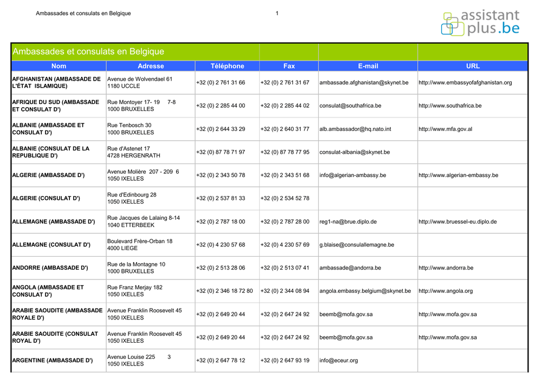Click email consulat@southafrica.be

(x=351, y=106)
